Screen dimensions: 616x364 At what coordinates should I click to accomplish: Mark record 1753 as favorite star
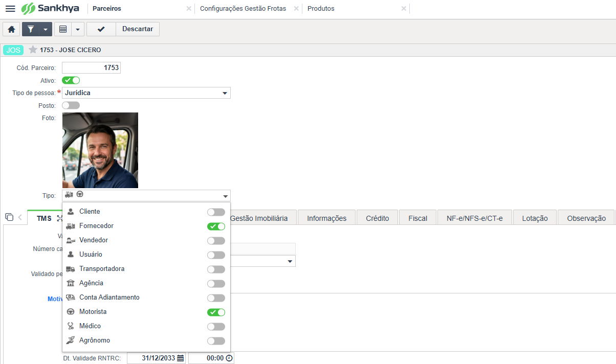(x=33, y=50)
